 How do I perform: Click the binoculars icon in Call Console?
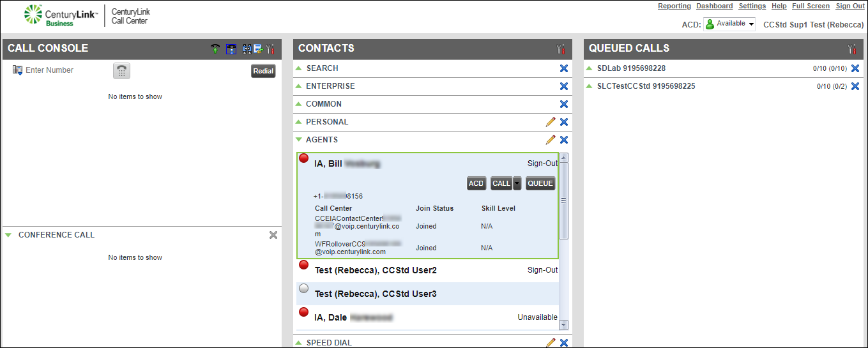click(247, 49)
